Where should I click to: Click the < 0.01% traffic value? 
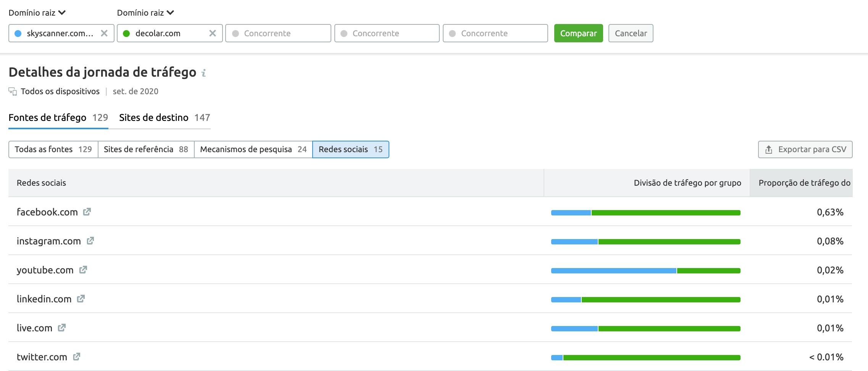pyautogui.click(x=826, y=357)
